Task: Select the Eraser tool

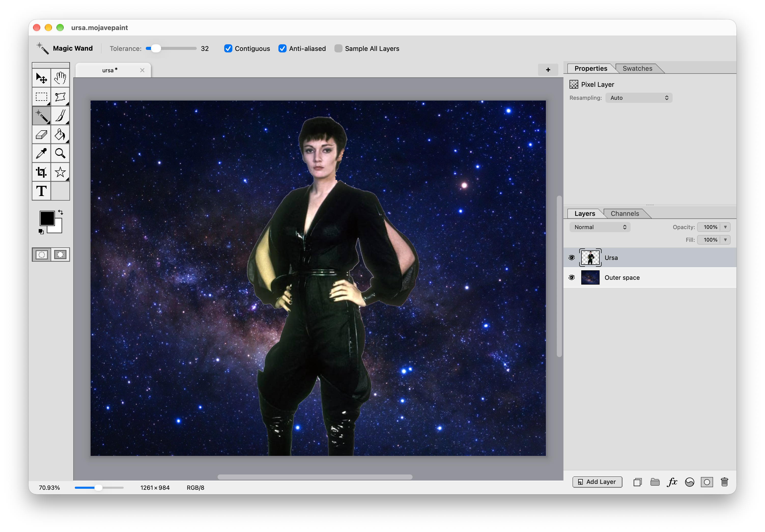Action: point(41,135)
